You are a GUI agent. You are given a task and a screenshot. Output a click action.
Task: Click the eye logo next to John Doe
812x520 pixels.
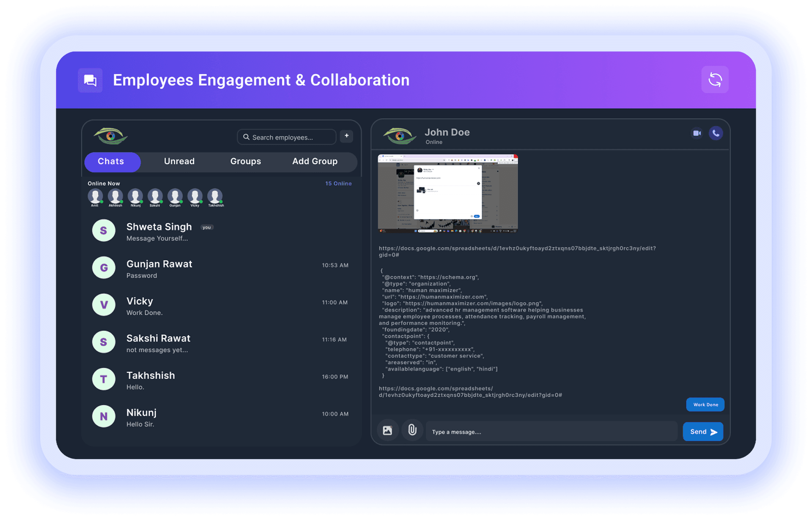pyautogui.click(x=399, y=135)
